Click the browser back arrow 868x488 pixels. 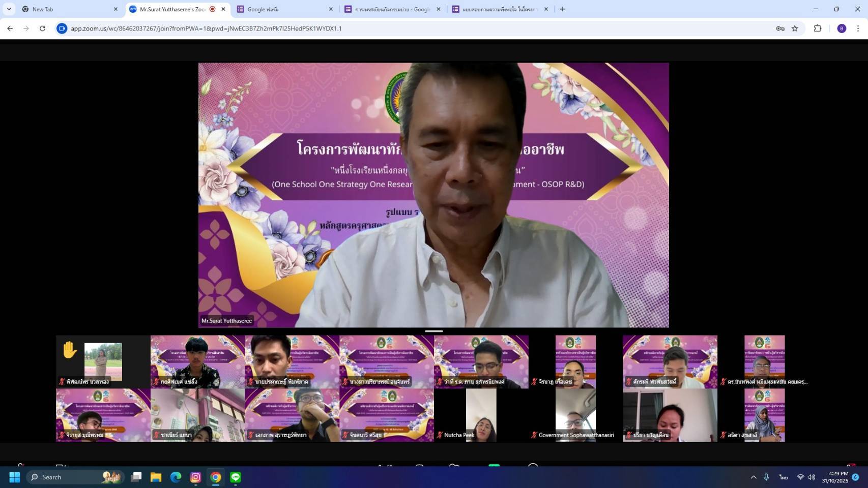(x=10, y=28)
